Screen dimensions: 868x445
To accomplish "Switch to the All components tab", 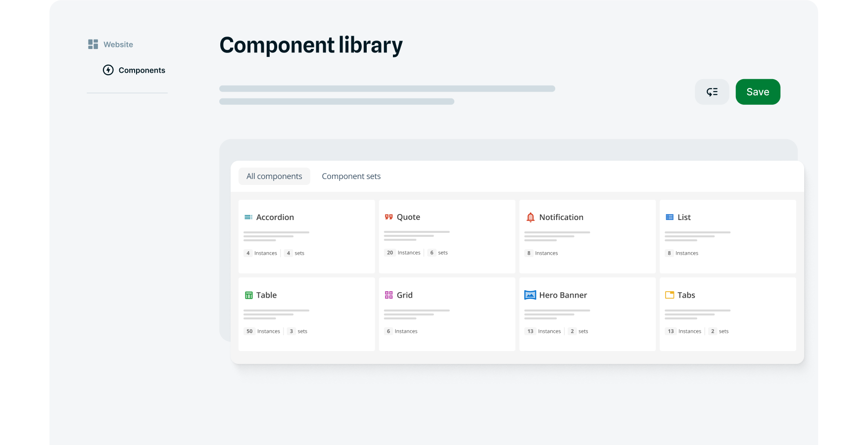I will pyautogui.click(x=274, y=177).
